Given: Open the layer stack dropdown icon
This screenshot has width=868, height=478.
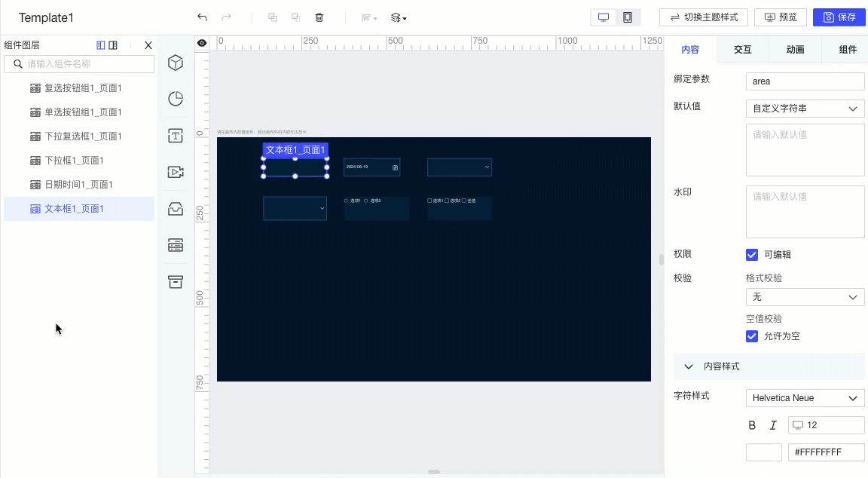Looking at the screenshot, I should (x=399, y=18).
